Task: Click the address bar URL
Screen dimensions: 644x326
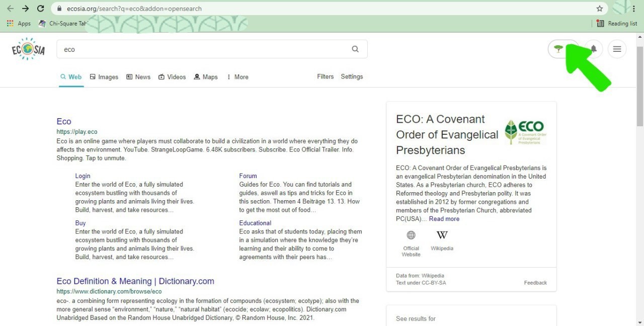Action: (x=134, y=9)
